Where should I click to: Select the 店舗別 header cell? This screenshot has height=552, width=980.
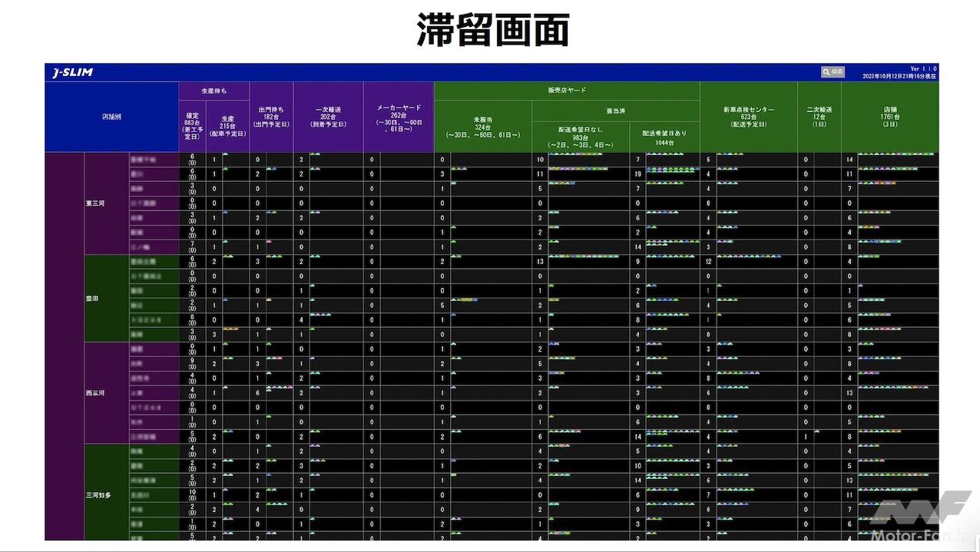pyautogui.click(x=111, y=117)
